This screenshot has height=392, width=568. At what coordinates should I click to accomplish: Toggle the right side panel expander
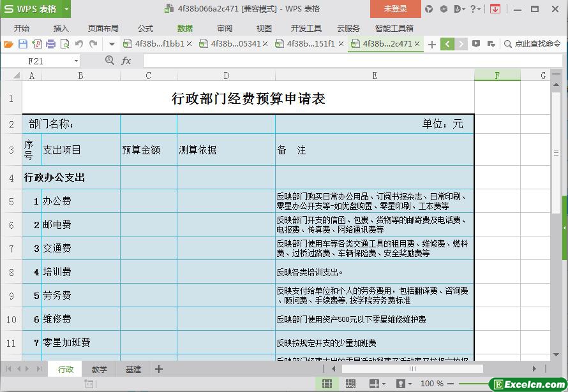564,228
